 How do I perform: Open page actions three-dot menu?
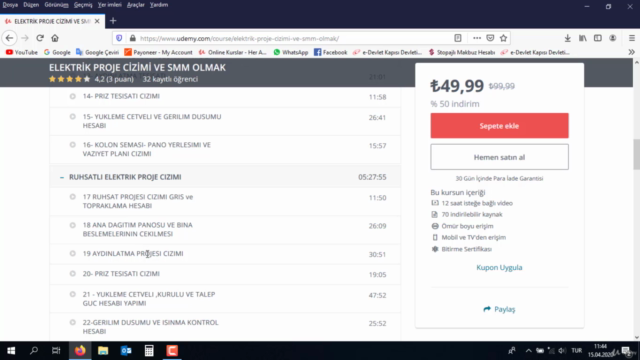coord(477,38)
